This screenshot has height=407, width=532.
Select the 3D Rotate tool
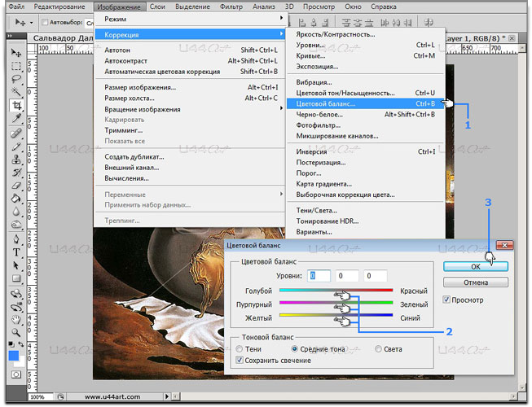[x=16, y=294]
